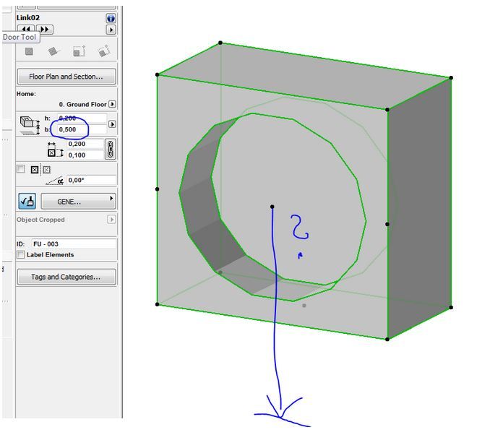Click the object dimensions size icon
The height and width of the screenshot is (448, 477).
[x=56, y=150]
